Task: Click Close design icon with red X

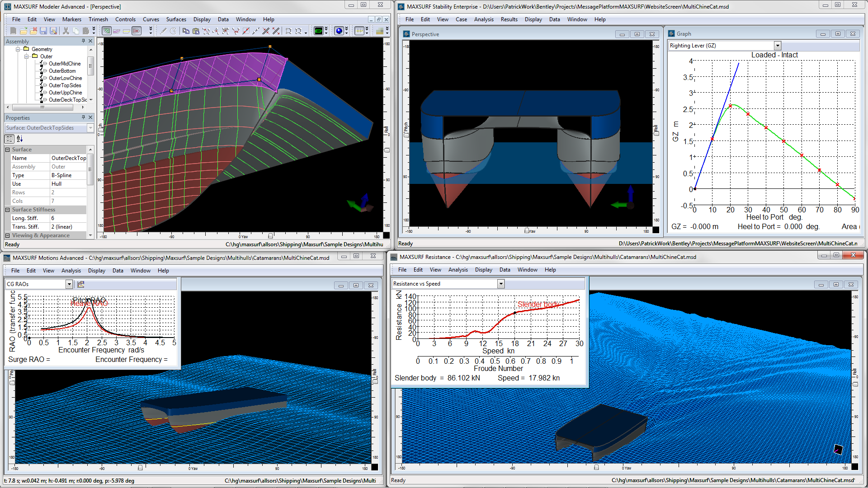Action: [33, 31]
